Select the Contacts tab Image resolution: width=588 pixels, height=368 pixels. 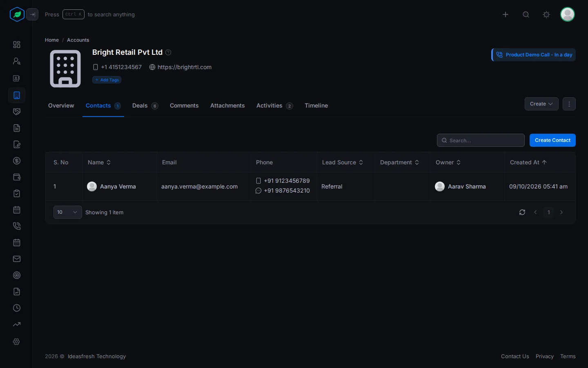point(103,105)
